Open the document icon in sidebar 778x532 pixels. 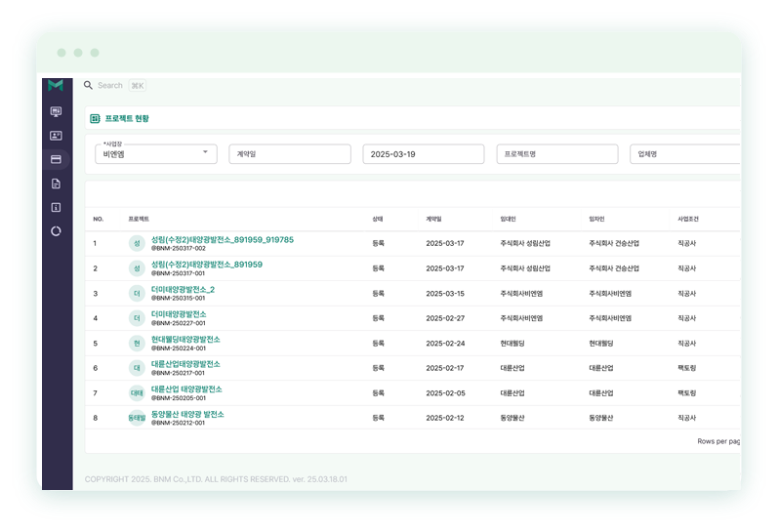(56, 184)
